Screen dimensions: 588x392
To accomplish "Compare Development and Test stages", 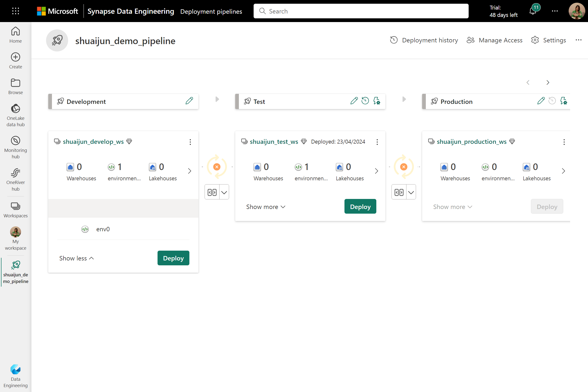I will [212, 192].
